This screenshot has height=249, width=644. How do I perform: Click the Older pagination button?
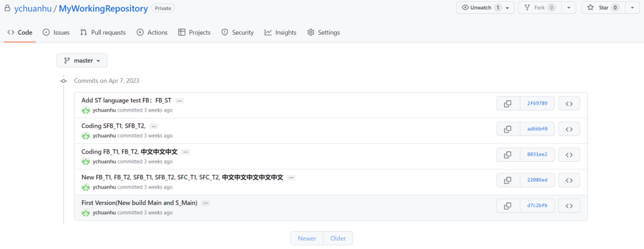[x=338, y=238]
